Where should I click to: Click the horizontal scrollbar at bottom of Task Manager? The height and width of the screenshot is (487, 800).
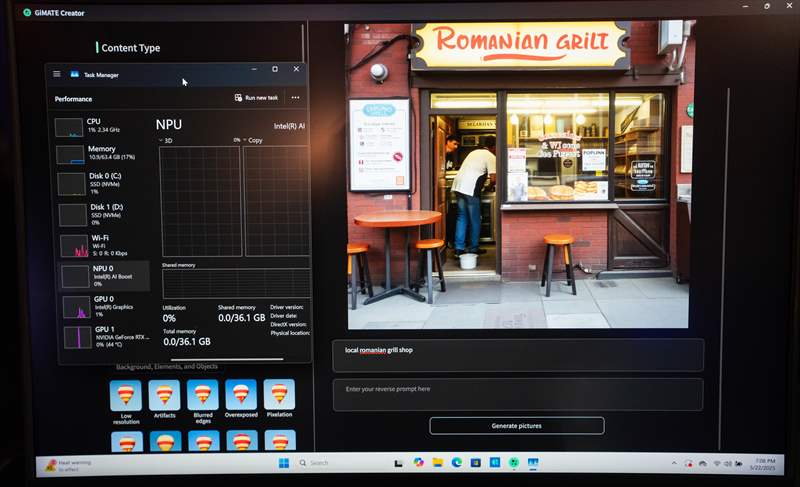click(227, 360)
